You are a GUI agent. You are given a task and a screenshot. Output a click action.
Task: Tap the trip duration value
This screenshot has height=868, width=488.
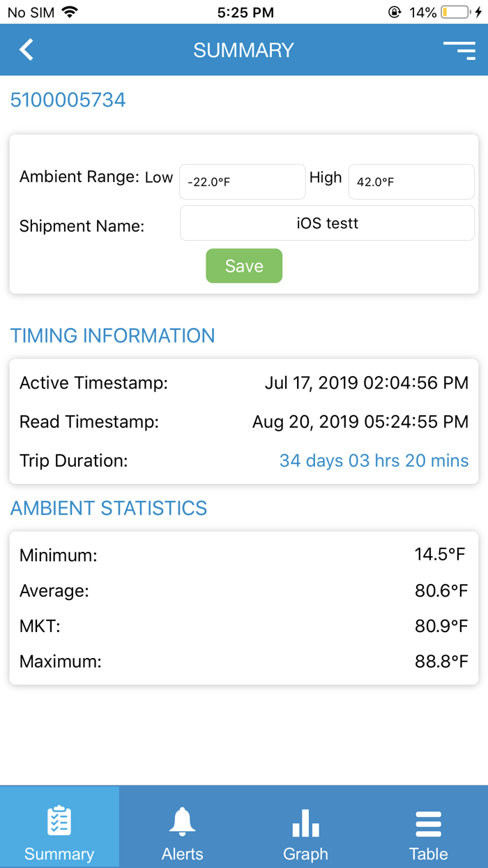(374, 461)
